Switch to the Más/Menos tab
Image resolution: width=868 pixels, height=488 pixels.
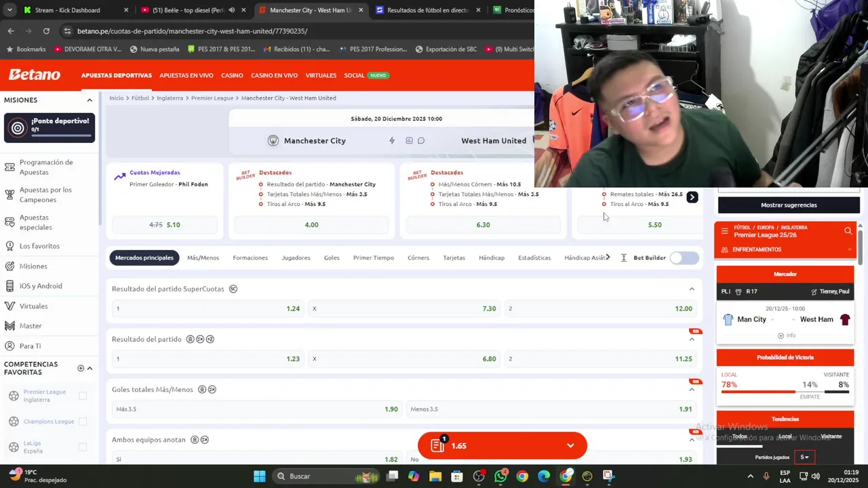(203, 258)
